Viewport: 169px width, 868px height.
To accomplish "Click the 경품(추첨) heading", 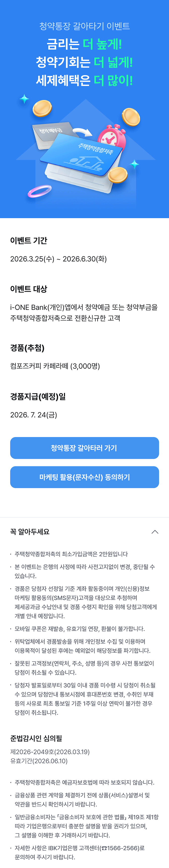I will [x=27, y=348].
